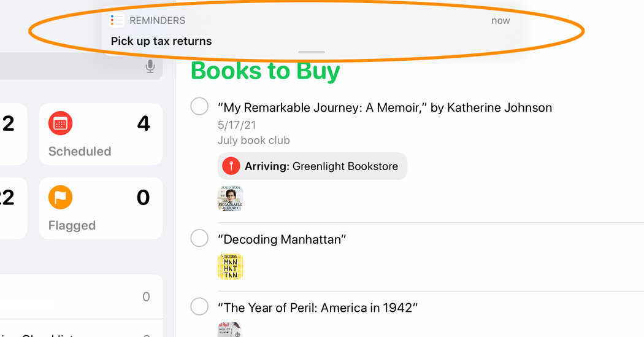
Task: Click the search field in the sidebar
Action: pos(82,66)
